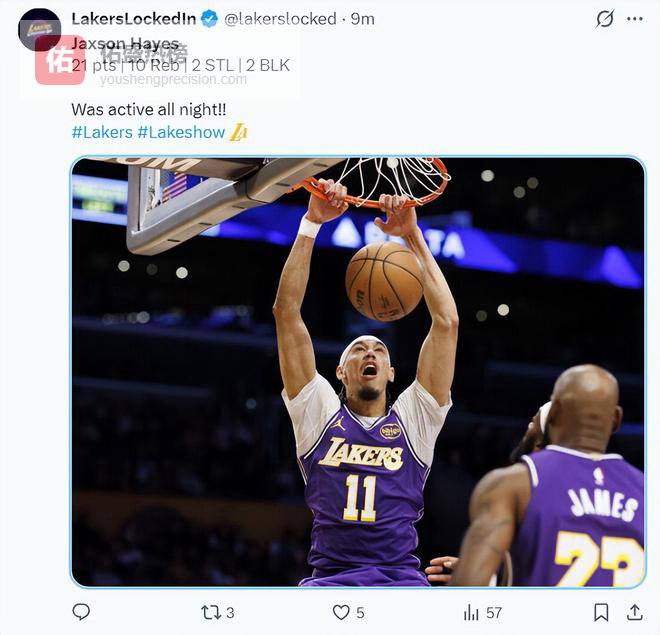Viewport: 660px width, 635px height.
Task: Open the share menu arrow icon
Action: (634, 612)
